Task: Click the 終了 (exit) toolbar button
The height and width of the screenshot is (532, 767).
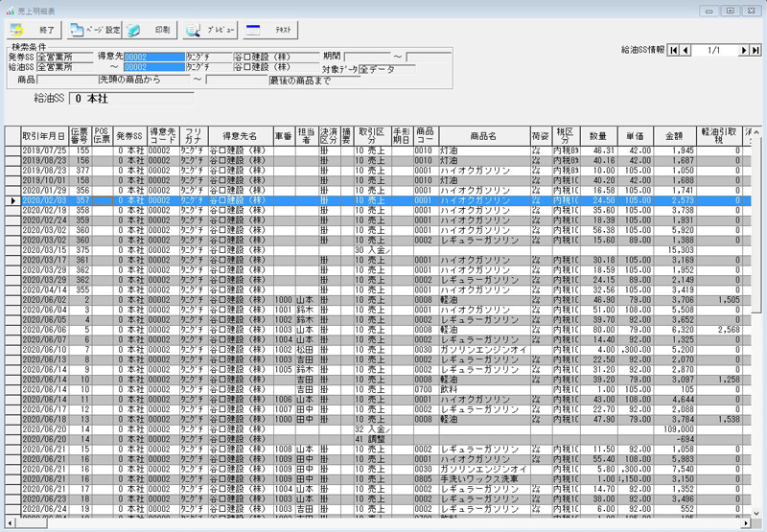Action: pyautogui.click(x=33, y=30)
